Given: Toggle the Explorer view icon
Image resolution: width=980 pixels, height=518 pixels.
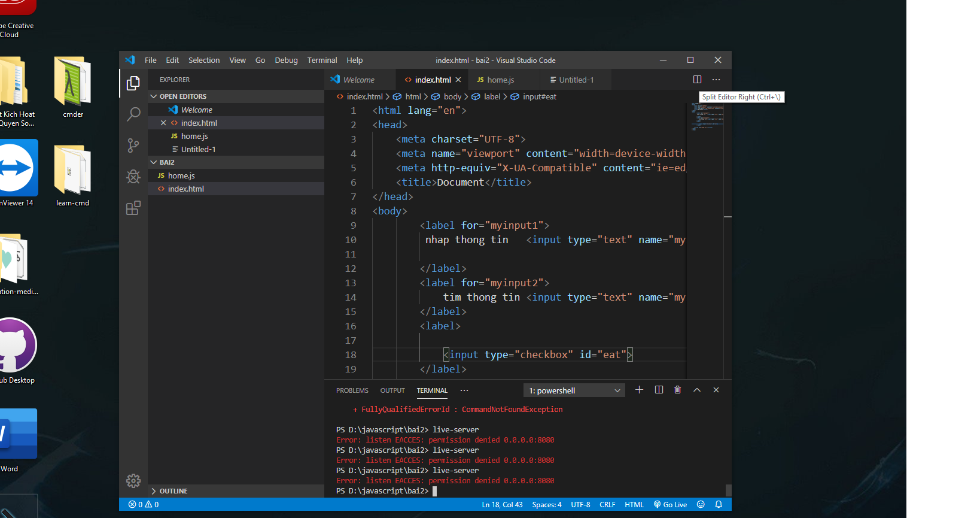Looking at the screenshot, I should coord(133,83).
